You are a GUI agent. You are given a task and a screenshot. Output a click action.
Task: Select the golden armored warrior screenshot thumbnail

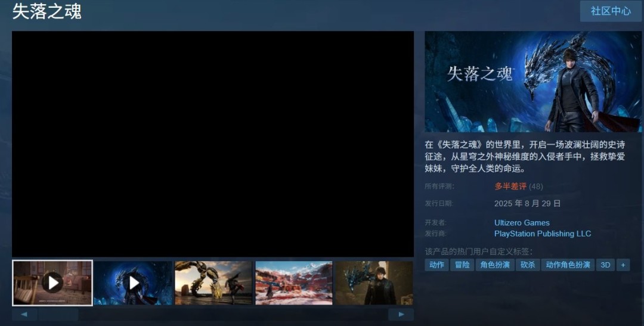(x=213, y=282)
